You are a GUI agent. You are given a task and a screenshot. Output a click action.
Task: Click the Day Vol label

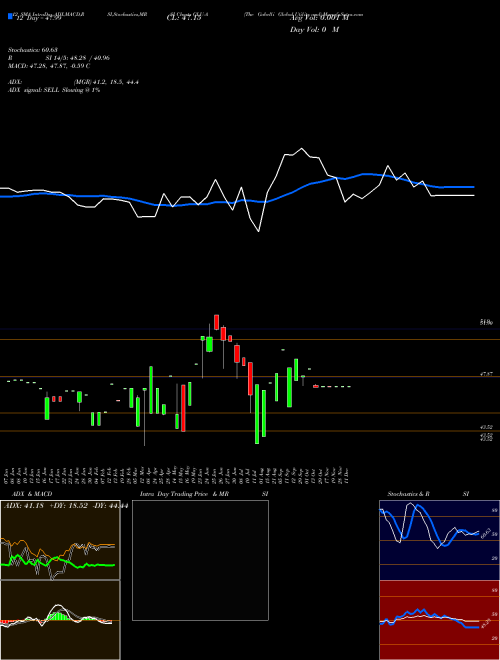[x=314, y=30]
